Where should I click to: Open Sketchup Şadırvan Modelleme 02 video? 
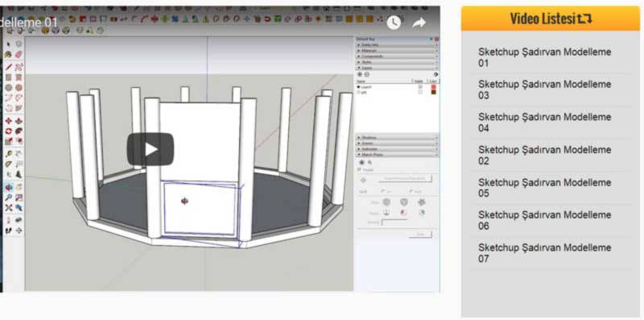click(545, 155)
